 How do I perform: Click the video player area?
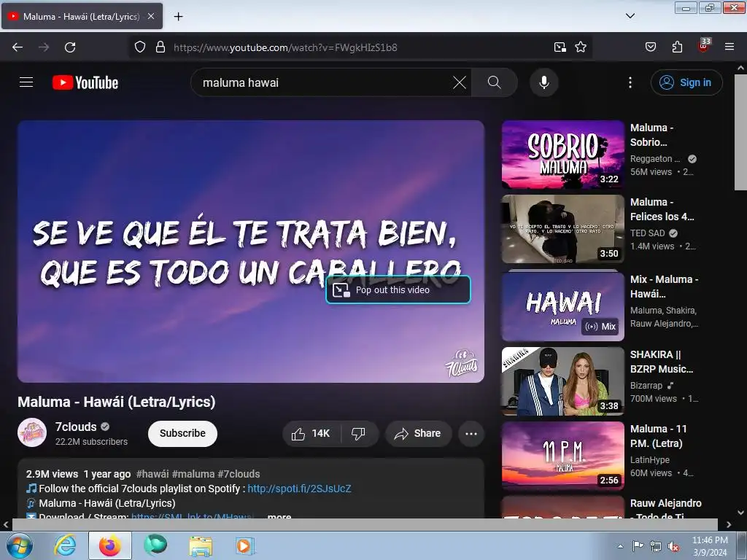[x=251, y=251]
